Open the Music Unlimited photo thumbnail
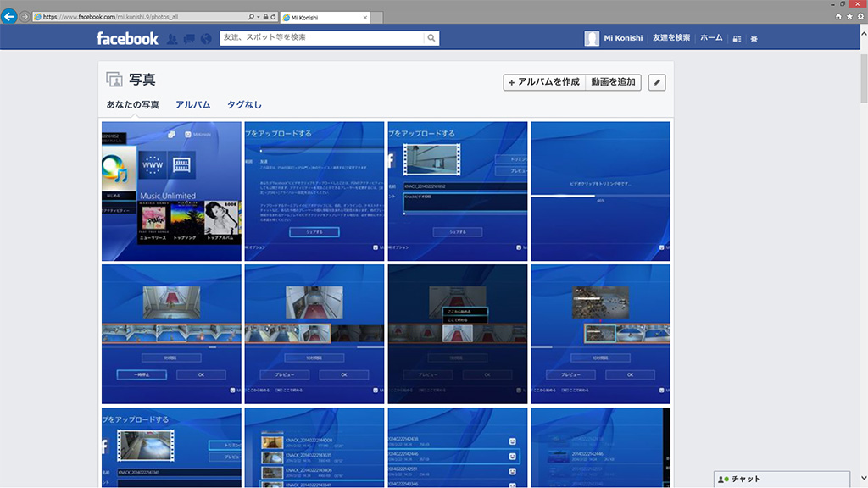868x488 pixels. (x=171, y=191)
